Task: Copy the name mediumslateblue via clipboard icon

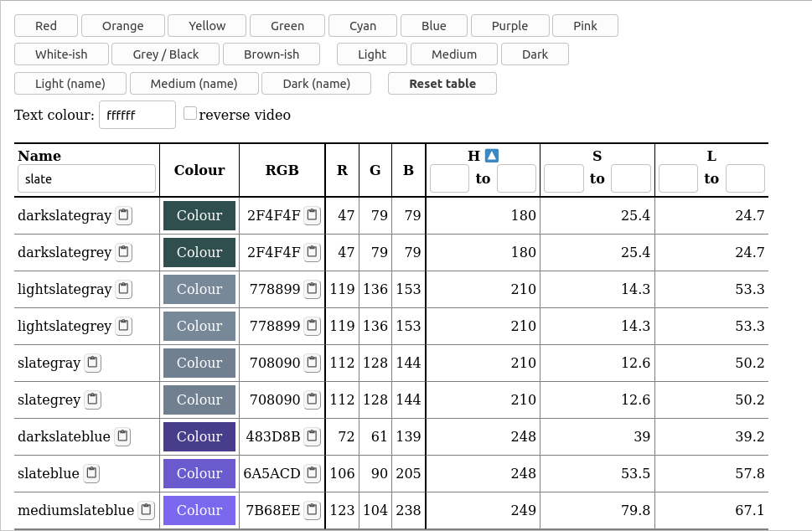Action: [147, 510]
